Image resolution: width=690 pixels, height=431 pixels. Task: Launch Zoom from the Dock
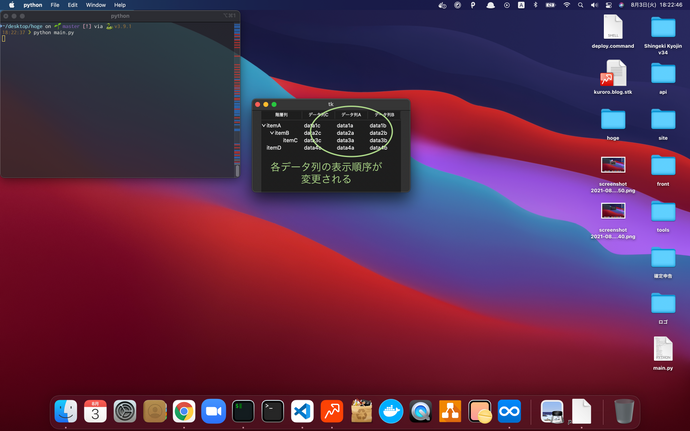[213, 411]
